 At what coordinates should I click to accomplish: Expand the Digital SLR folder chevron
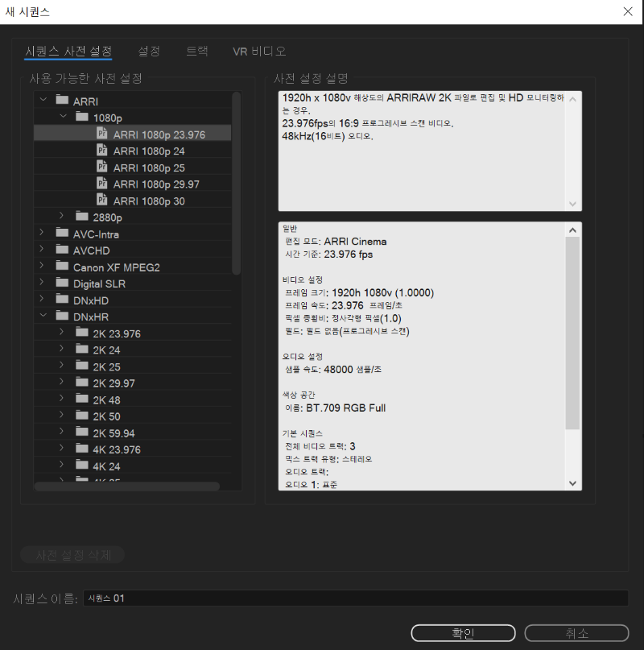(x=42, y=282)
